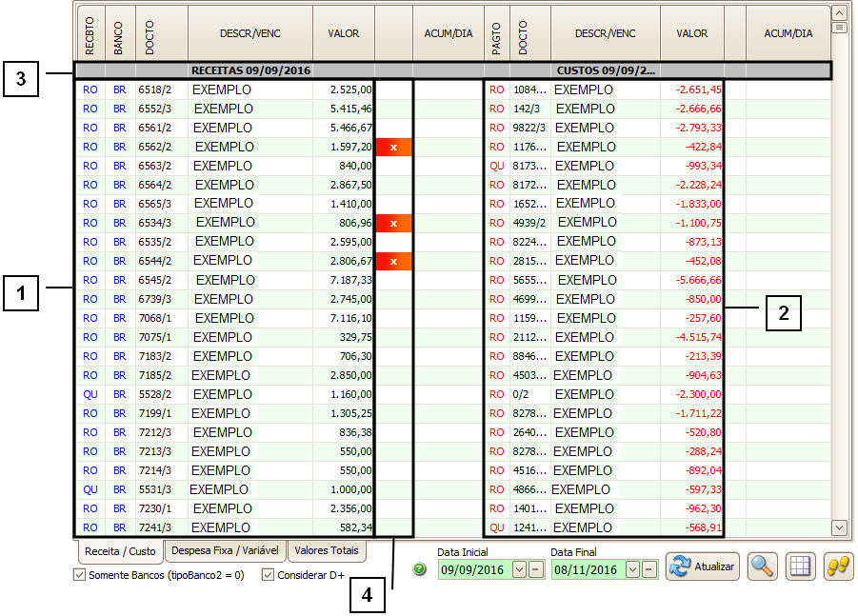Click the magnifying glass search icon
858x616 pixels.
(x=763, y=566)
